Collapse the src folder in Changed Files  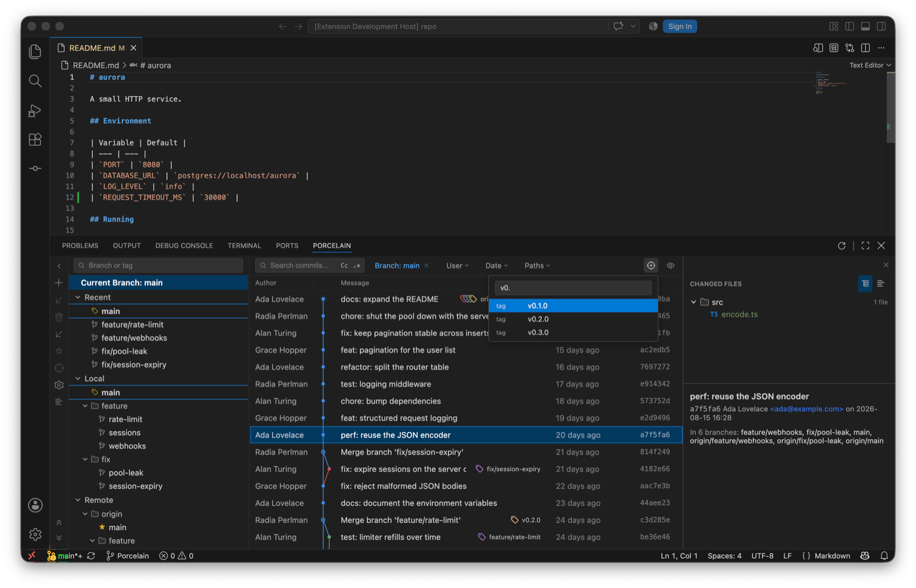pyautogui.click(x=694, y=302)
